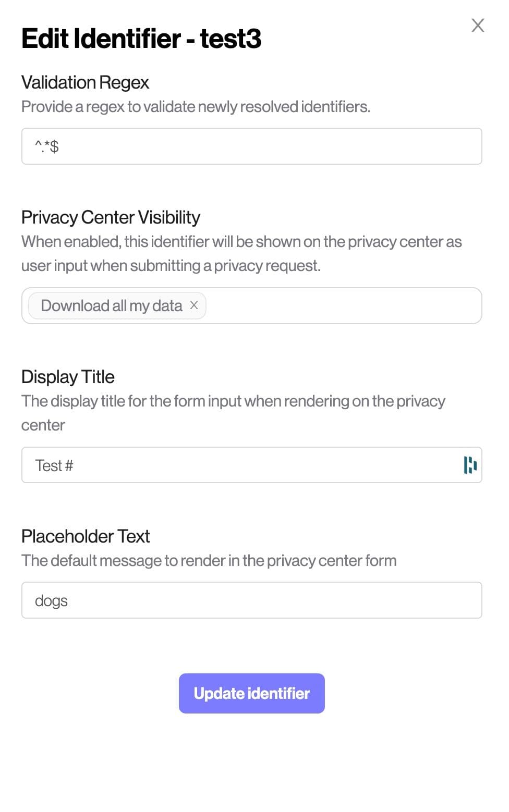This screenshot has height=812, width=509.
Task: Click the "test3" identifier name in the heading
Action: 231,39
